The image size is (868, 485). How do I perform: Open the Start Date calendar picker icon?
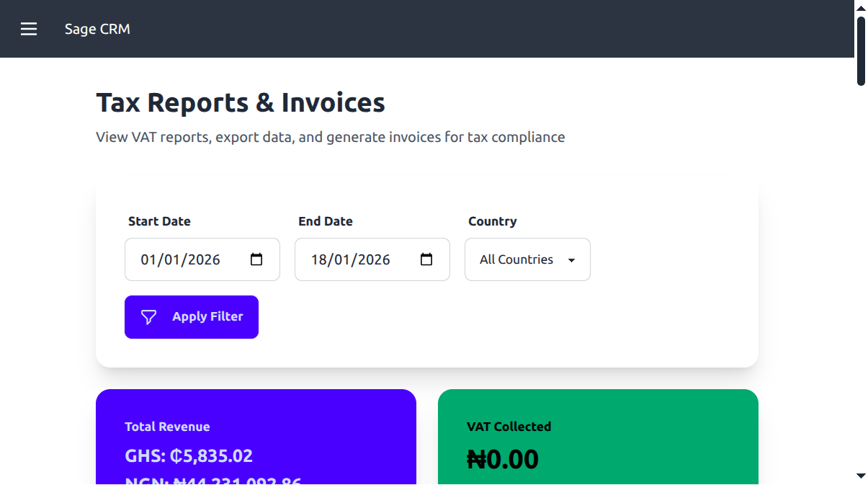[x=256, y=259]
